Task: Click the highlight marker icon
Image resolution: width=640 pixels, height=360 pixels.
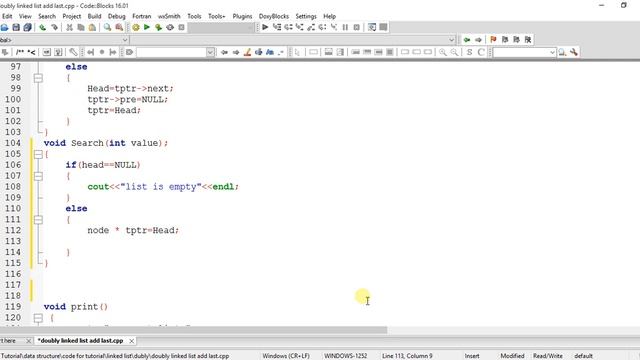Action: pos(247,52)
